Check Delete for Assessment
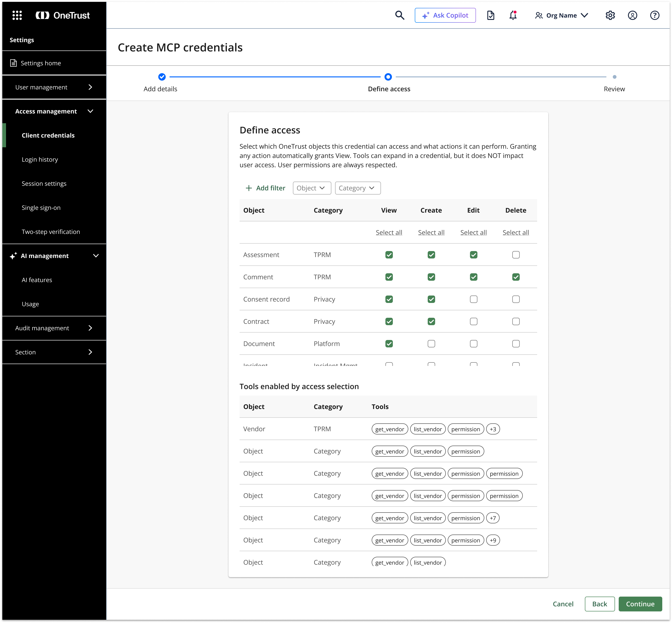The width and height of the screenshot is (672, 623). click(515, 255)
